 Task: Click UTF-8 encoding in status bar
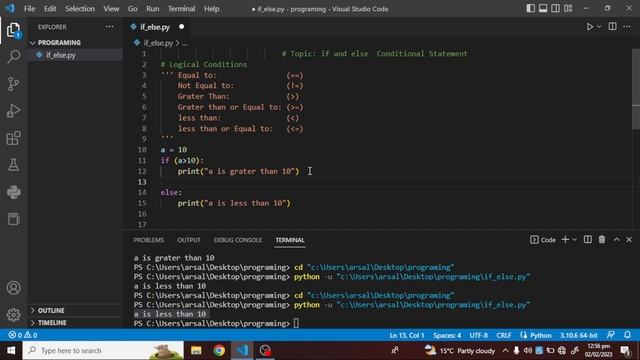[x=478, y=336]
